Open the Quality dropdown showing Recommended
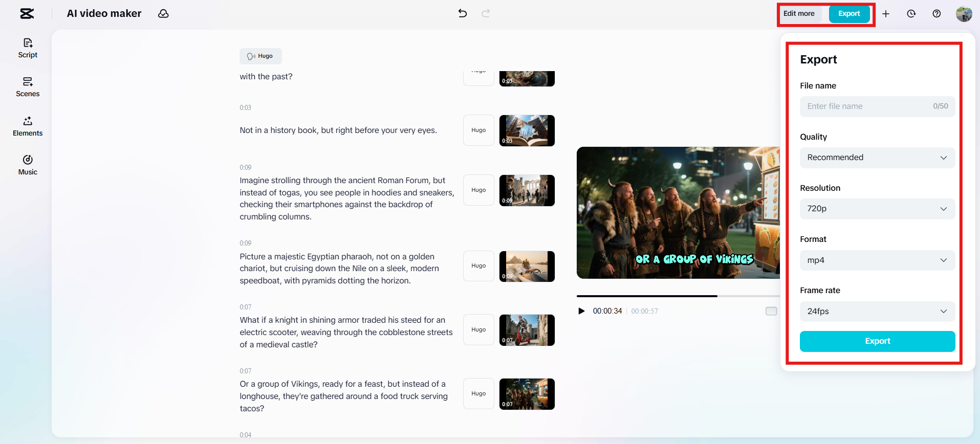The image size is (980, 444). tap(877, 158)
